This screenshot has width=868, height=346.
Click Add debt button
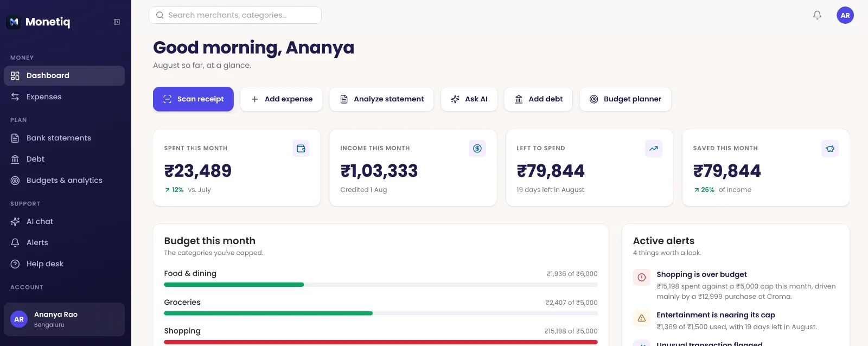coord(538,99)
